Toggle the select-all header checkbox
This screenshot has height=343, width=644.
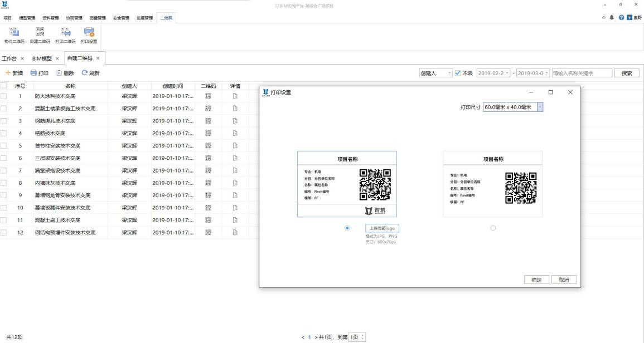tap(4, 86)
